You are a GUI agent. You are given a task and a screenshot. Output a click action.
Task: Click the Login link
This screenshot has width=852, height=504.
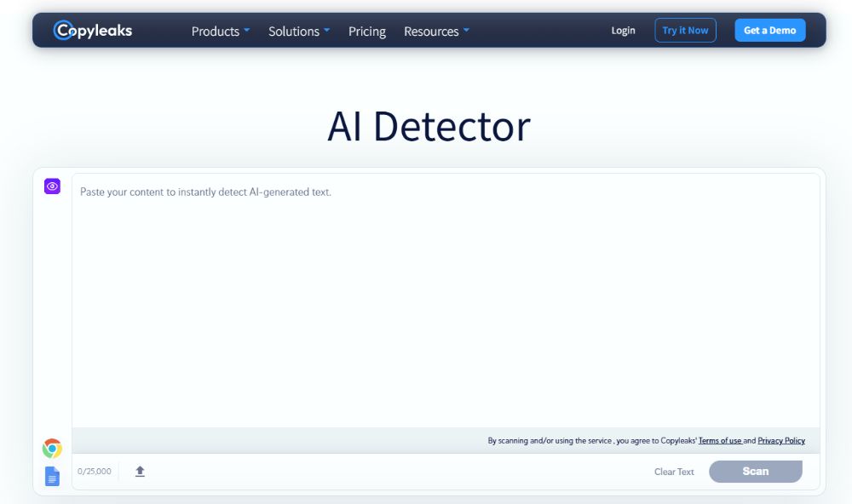(x=623, y=30)
